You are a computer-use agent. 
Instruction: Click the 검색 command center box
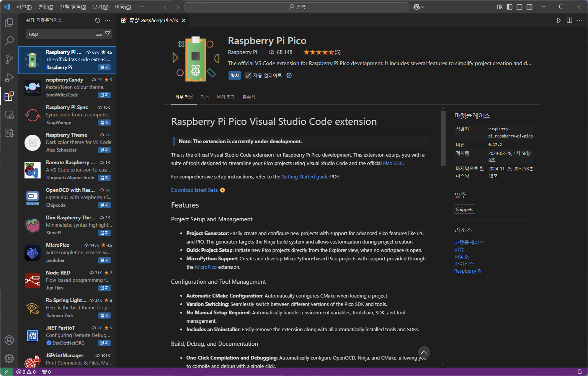(297, 7)
